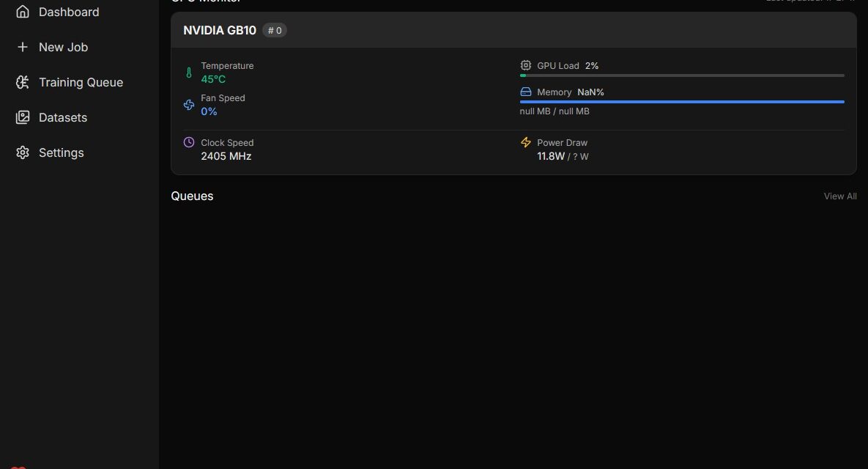Click the View All link for Queues
The height and width of the screenshot is (469, 868).
click(x=839, y=196)
